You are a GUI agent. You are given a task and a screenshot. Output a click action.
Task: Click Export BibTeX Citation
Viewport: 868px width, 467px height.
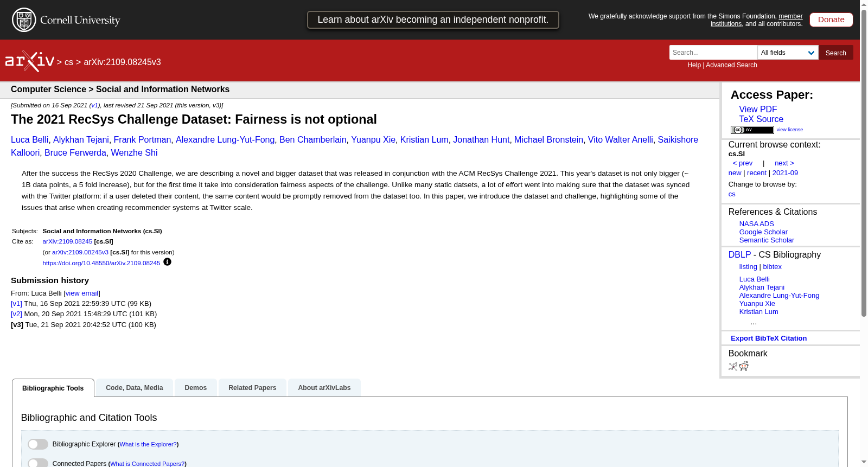(x=769, y=338)
